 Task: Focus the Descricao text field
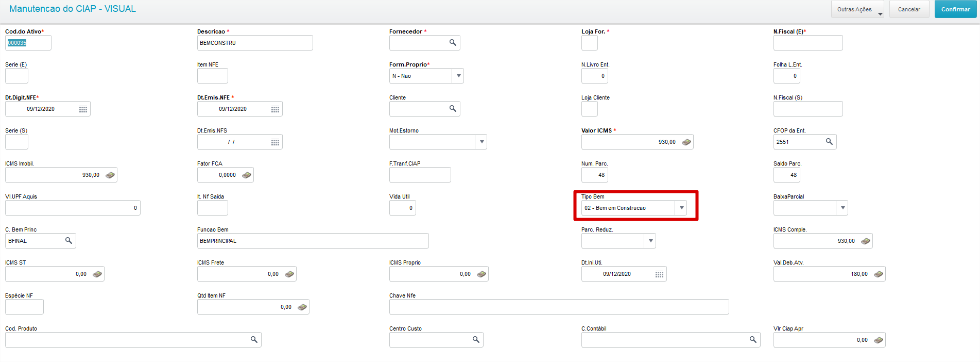255,43
